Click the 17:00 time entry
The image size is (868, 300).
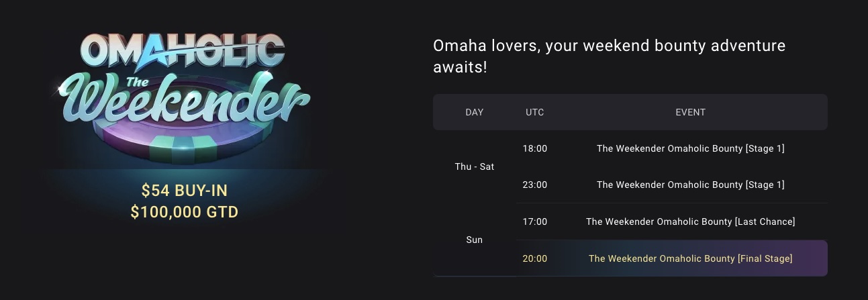(x=535, y=221)
